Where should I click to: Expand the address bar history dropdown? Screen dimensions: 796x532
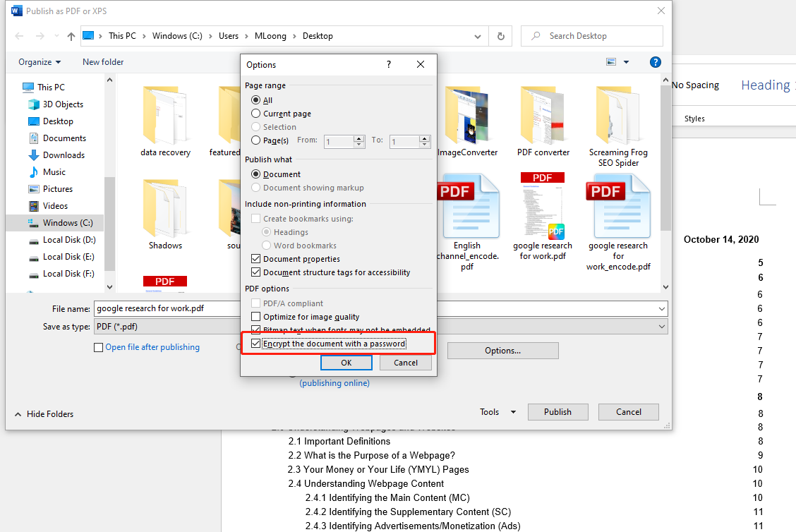pyautogui.click(x=478, y=36)
